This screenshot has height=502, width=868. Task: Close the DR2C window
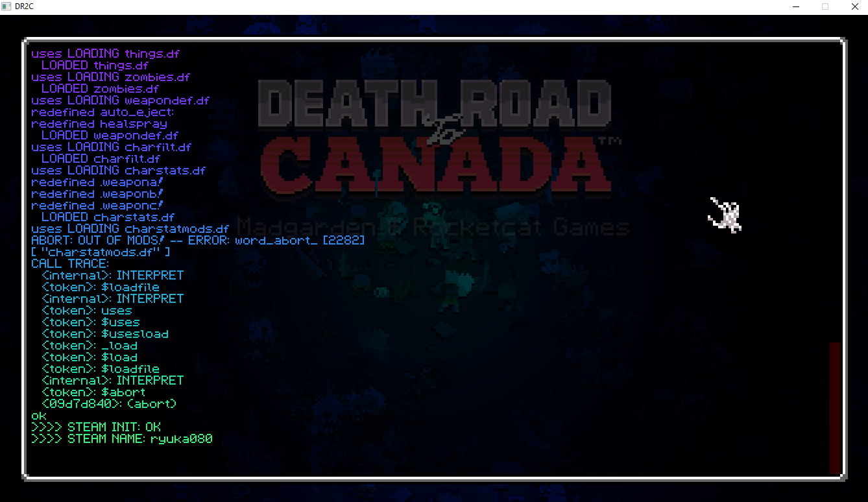coord(854,6)
